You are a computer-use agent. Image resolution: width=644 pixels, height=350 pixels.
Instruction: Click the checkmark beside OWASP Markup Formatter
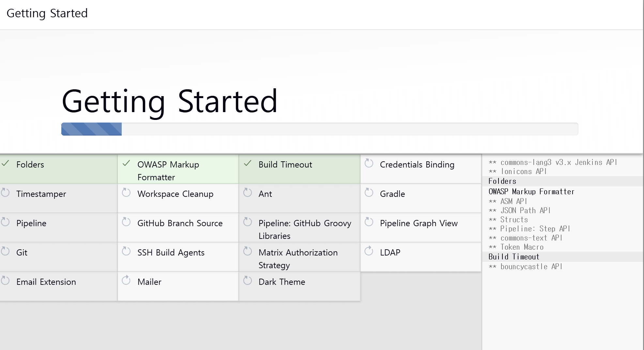click(126, 164)
